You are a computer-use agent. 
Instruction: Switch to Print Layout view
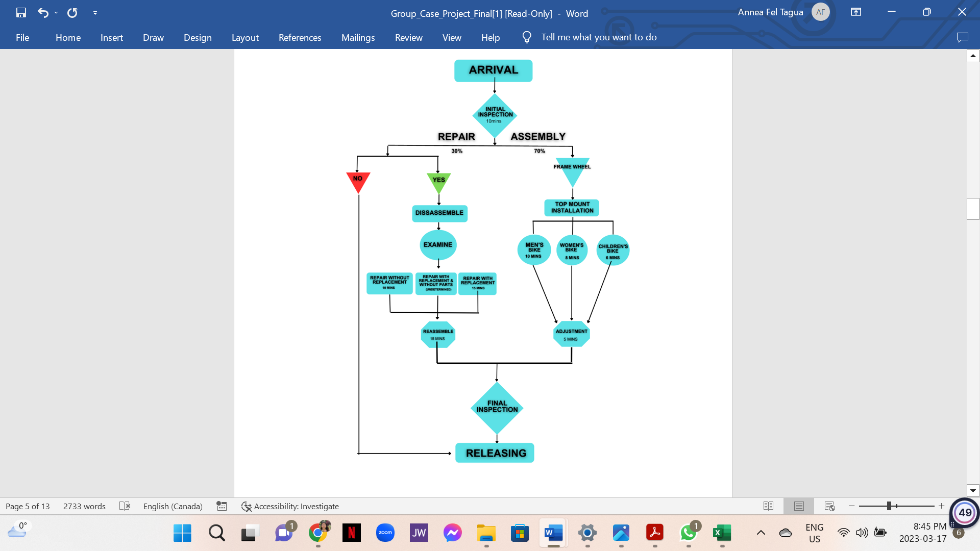799,506
